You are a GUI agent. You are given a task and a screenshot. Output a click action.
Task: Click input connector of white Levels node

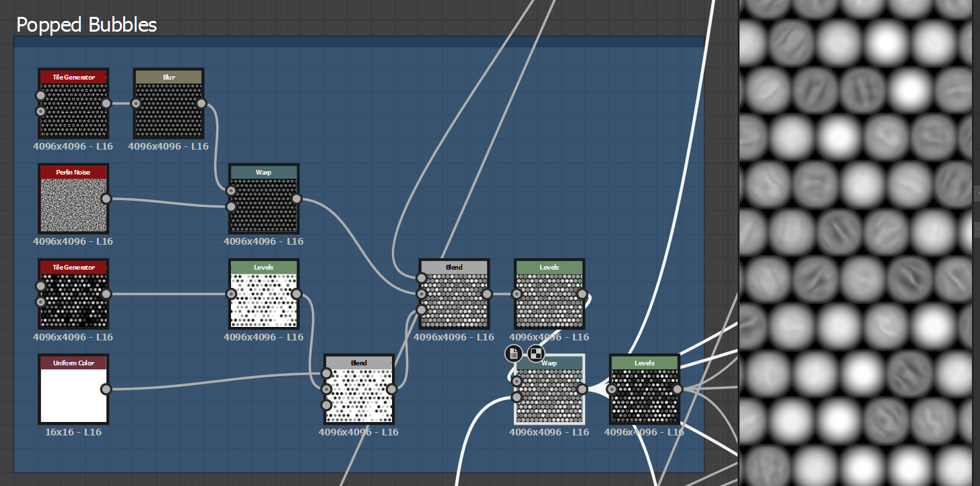tap(231, 294)
